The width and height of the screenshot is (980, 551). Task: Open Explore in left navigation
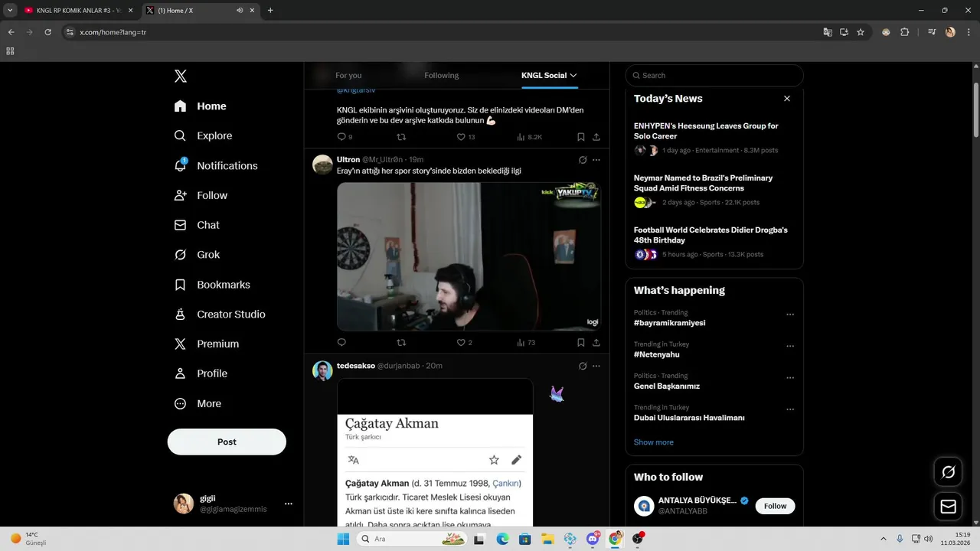(x=204, y=135)
